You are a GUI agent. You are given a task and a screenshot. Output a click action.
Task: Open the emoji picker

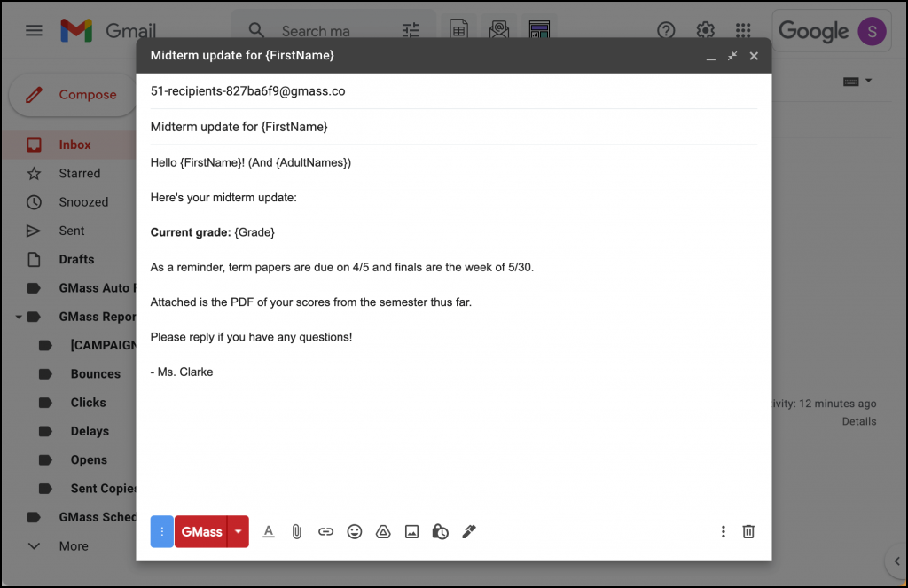point(355,531)
